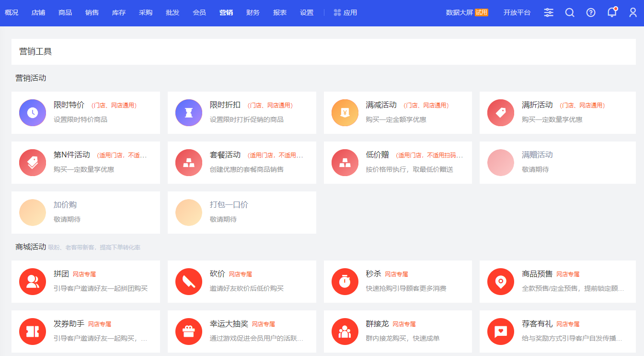Click the 砍价 knife icon
The image size is (644, 356).
(189, 282)
